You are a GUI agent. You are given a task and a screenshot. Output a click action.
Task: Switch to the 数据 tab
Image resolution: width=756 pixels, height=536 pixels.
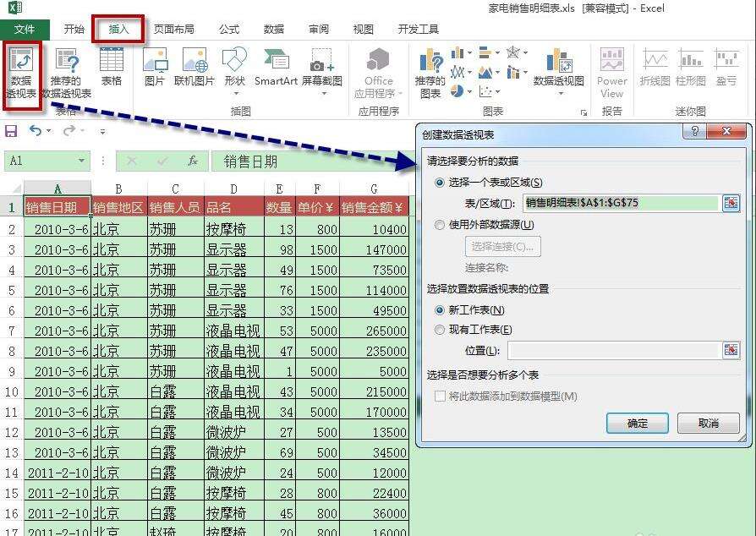pos(273,30)
